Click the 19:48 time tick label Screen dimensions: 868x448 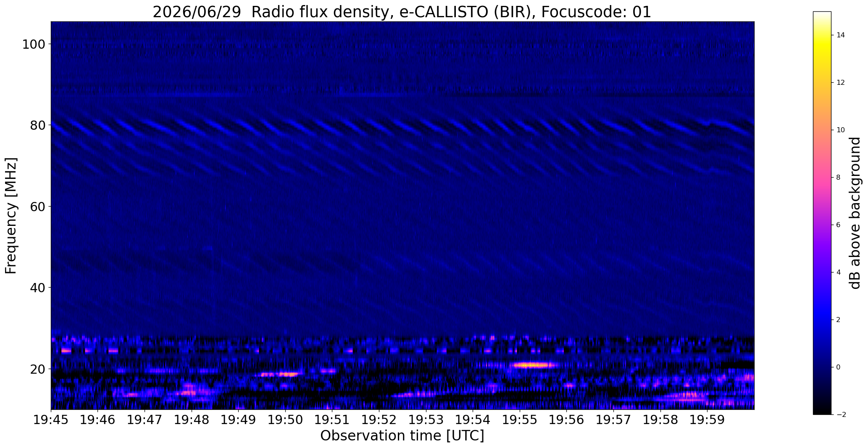192,419
